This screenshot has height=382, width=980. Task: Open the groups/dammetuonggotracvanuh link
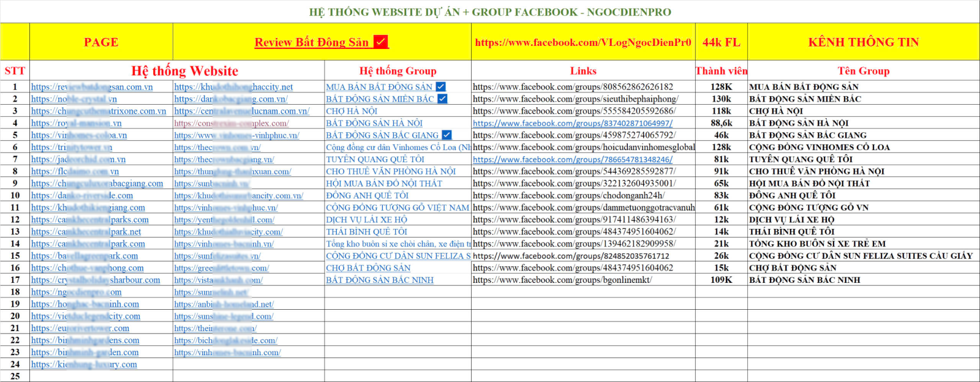(x=584, y=208)
